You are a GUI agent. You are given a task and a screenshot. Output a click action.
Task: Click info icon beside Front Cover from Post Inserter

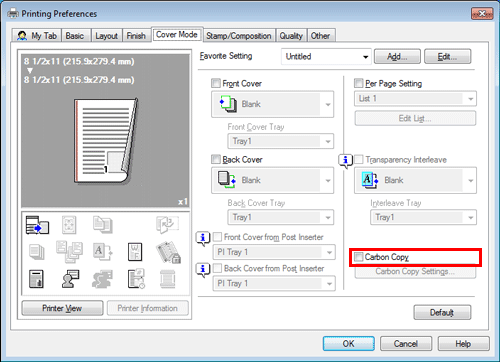click(x=203, y=239)
